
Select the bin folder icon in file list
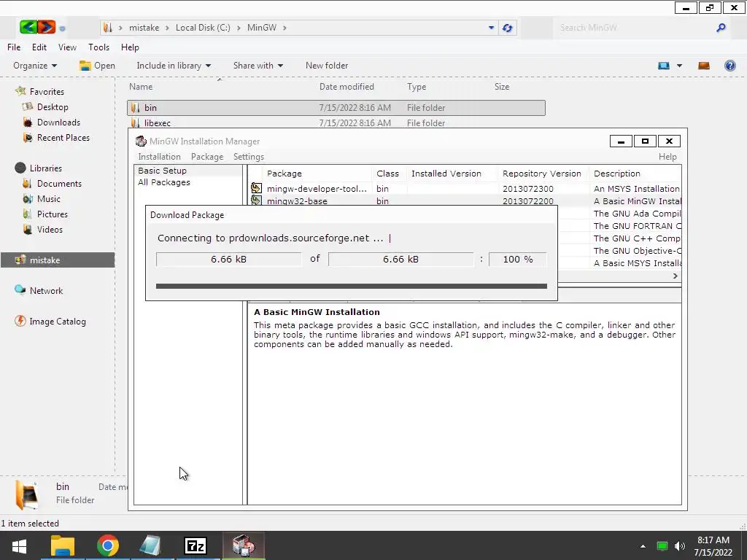135,108
